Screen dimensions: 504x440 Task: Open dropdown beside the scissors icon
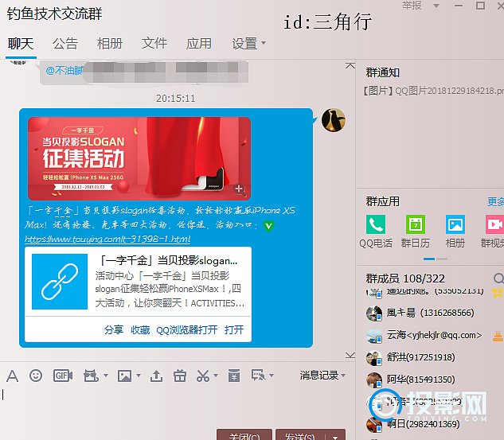tap(216, 375)
